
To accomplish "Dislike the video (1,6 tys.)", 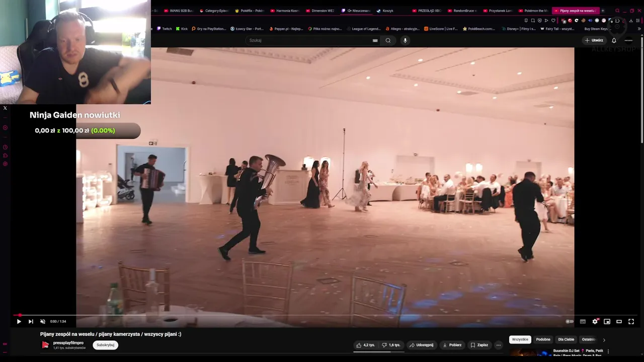I will [x=391, y=345].
